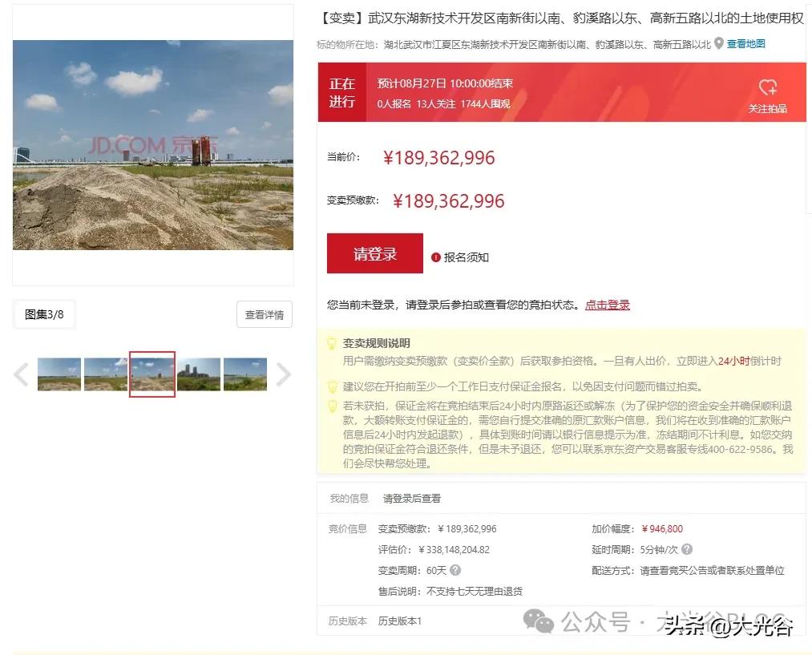Click the 加价幅度 value ¥946,800
The width and height of the screenshot is (812, 655).
click(x=662, y=528)
